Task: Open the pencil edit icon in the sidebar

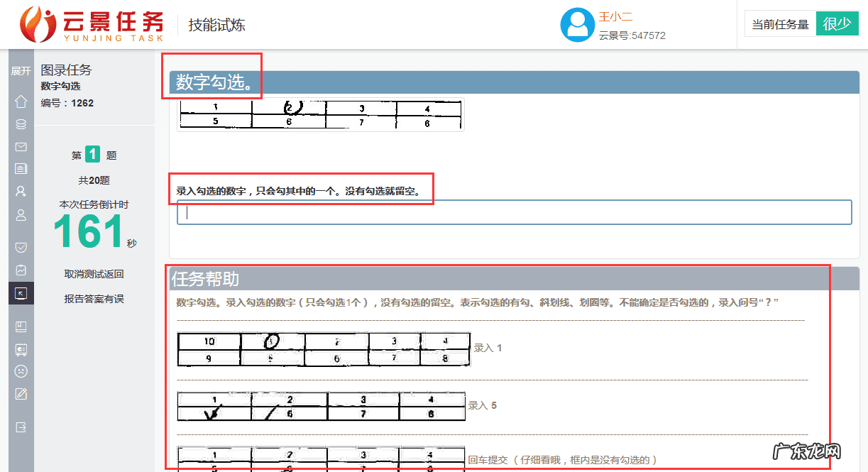Action: [21, 393]
